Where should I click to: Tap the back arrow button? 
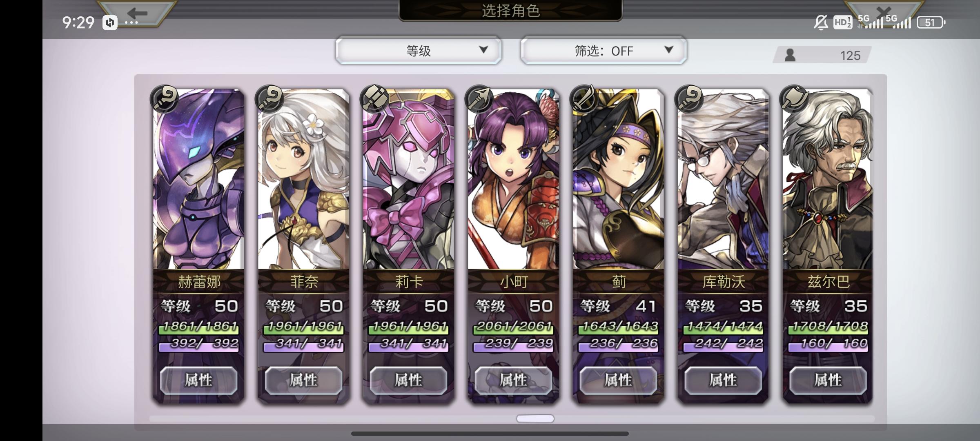point(137,13)
